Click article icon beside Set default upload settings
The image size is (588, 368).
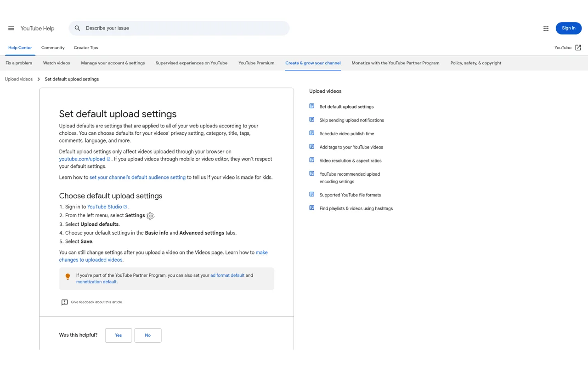pyautogui.click(x=311, y=106)
